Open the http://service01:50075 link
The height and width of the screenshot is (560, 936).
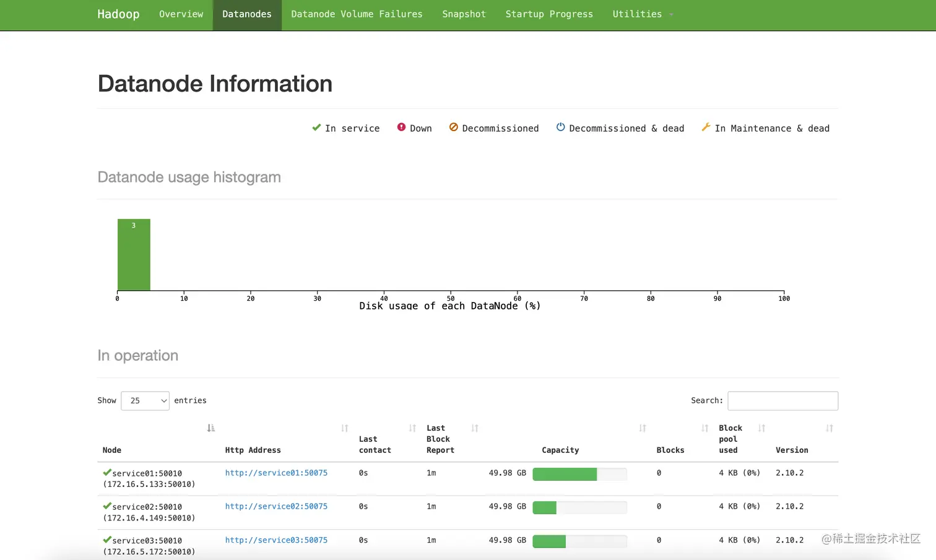click(x=276, y=473)
